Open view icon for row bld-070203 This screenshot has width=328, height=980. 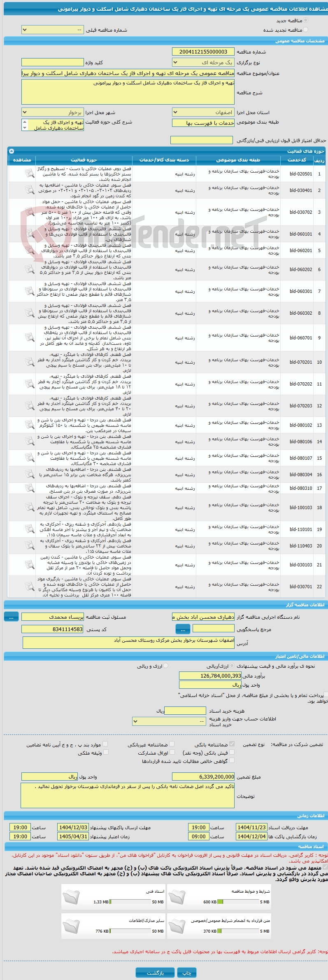click(x=29, y=405)
